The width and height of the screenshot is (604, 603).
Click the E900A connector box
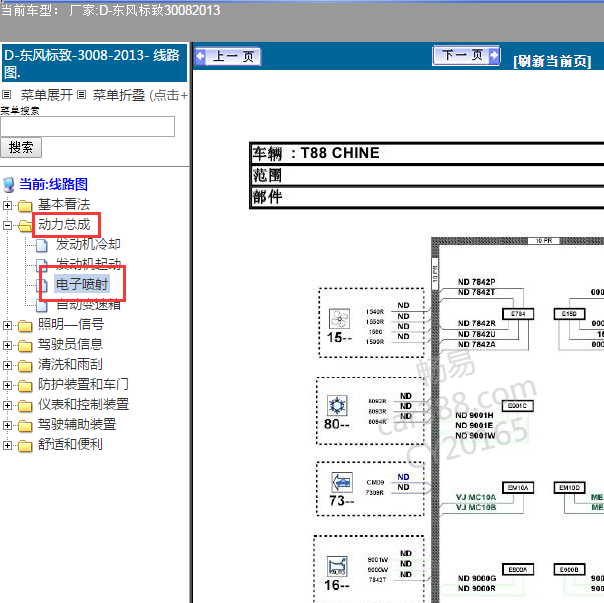518,569
